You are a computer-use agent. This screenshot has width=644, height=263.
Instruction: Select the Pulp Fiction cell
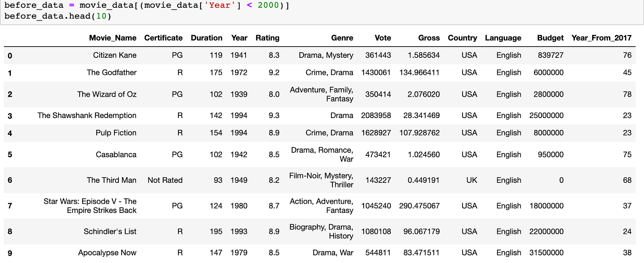point(116,133)
